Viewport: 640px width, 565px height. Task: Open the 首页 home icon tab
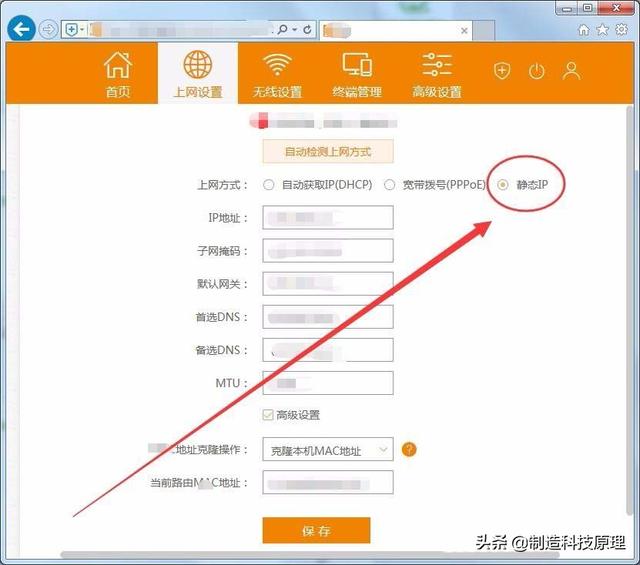[118, 68]
